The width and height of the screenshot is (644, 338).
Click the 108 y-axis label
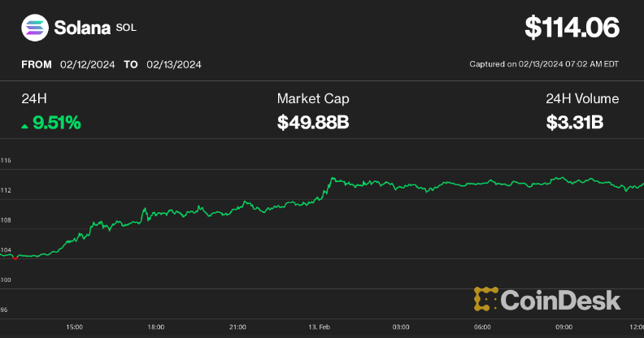(6, 220)
